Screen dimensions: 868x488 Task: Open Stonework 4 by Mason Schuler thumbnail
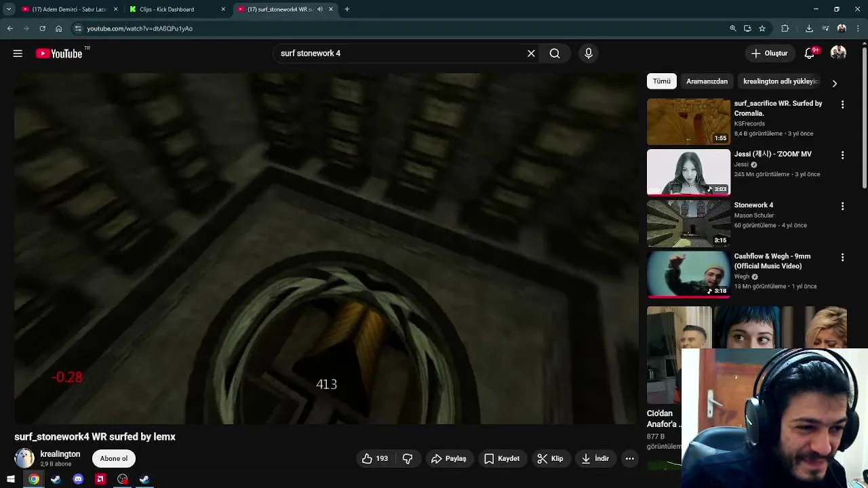pos(688,224)
